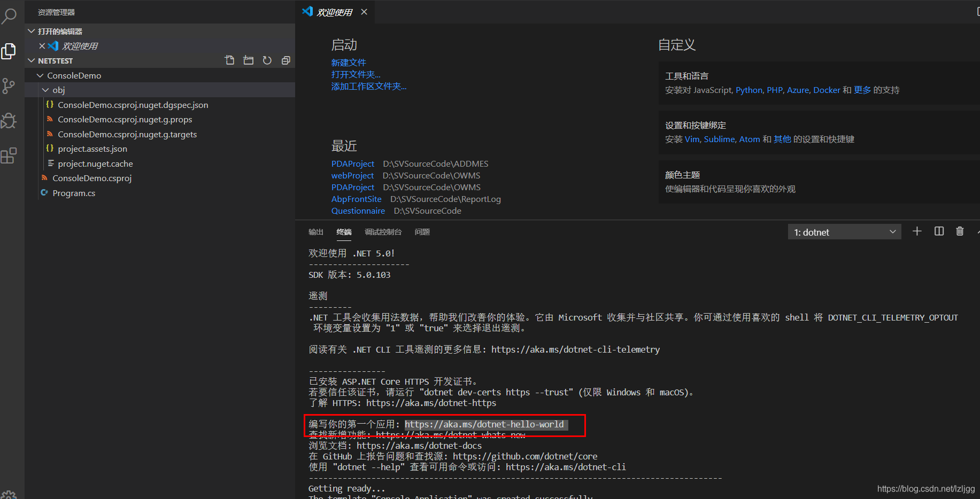Image resolution: width=980 pixels, height=499 pixels.
Task: Click the aka.ms/dotnet-docs URL in terminal
Action: 419,446
